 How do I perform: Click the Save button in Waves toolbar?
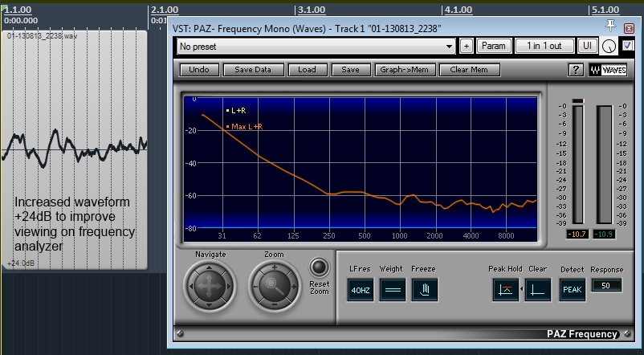[350, 69]
